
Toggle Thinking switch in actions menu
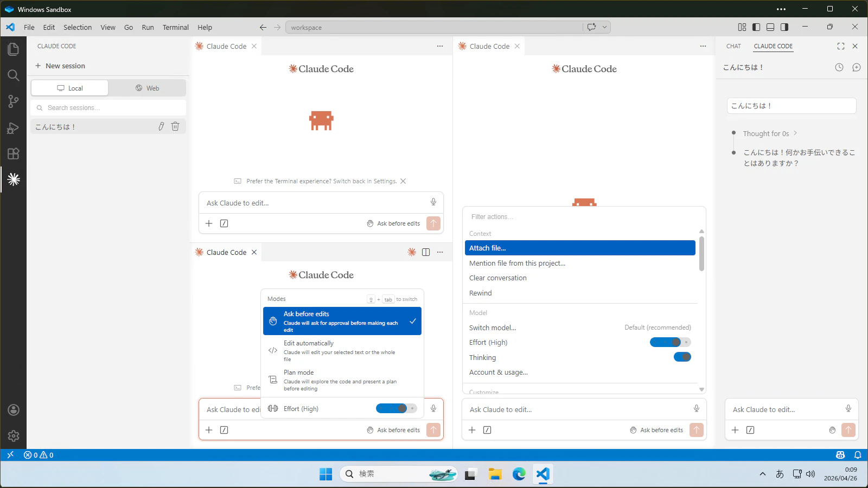pos(682,357)
